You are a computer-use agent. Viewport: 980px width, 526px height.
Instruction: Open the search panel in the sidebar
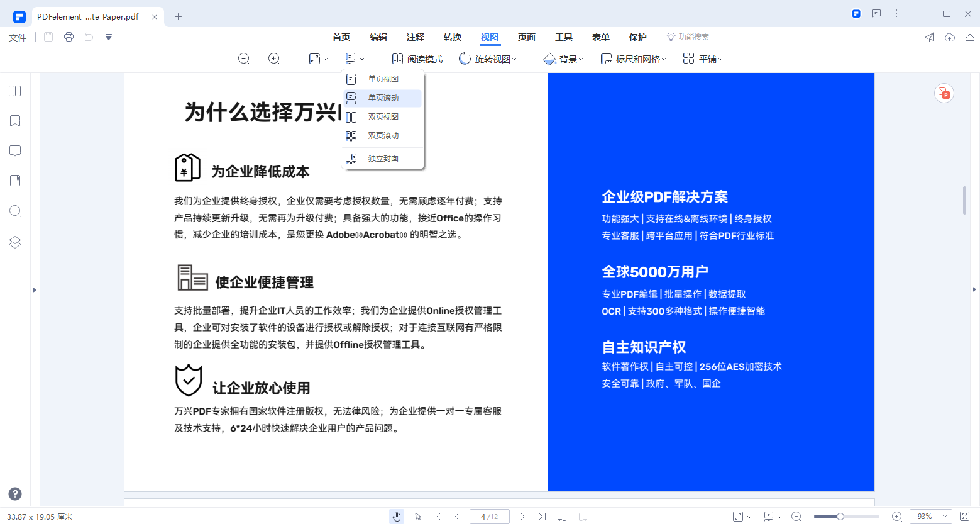coord(15,211)
